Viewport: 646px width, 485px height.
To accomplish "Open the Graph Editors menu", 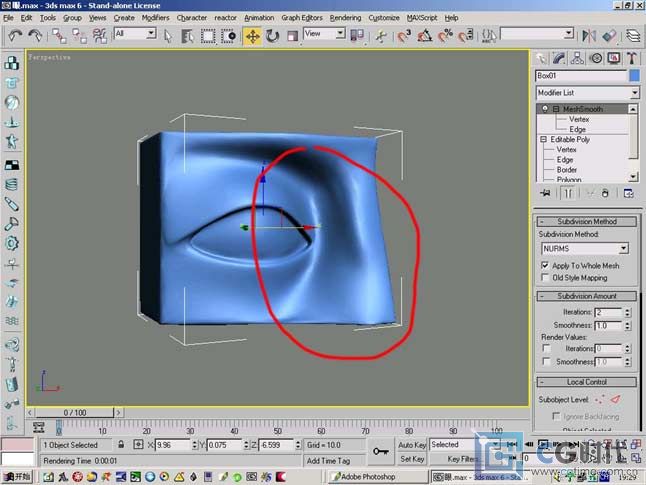I will tap(302, 18).
